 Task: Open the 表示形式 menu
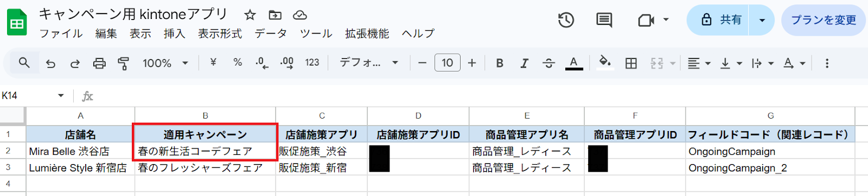coord(220,34)
